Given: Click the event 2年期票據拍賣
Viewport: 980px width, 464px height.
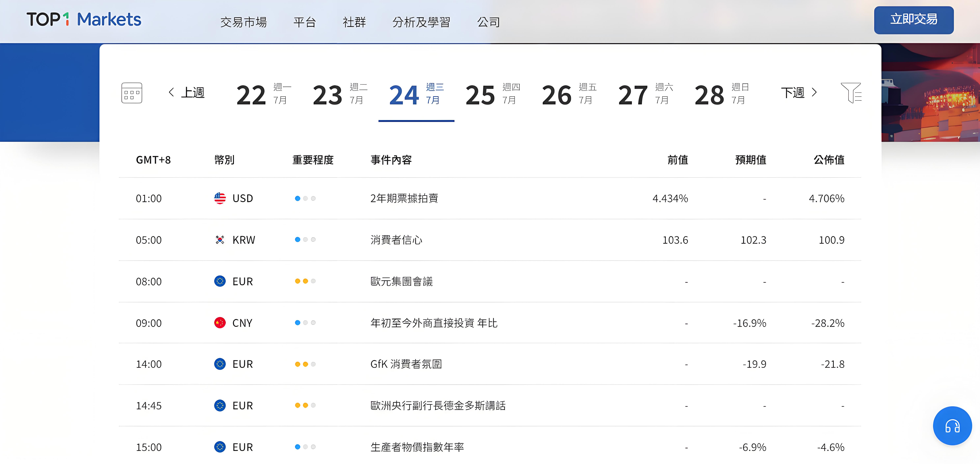Looking at the screenshot, I should pos(404,198).
